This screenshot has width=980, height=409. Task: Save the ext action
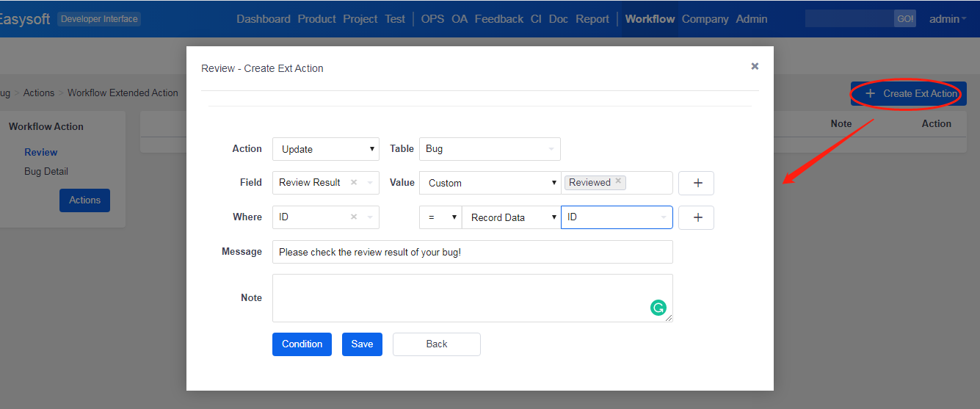point(362,344)
